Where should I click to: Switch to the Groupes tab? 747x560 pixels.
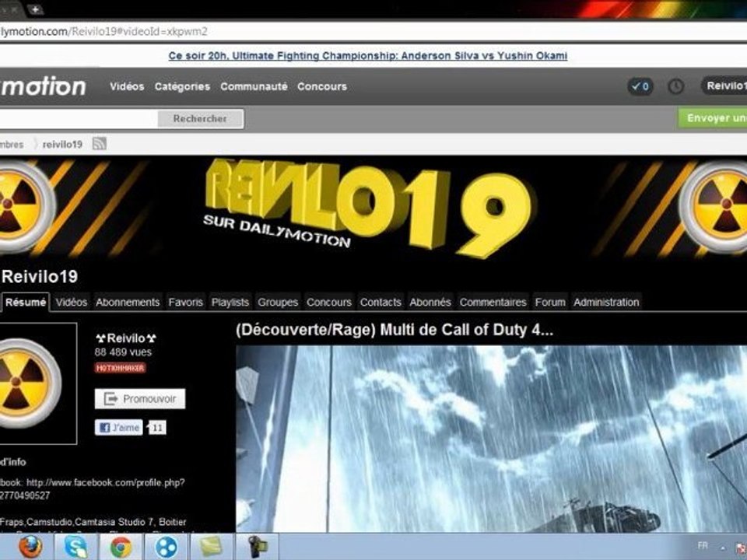[x=278, y=302]
